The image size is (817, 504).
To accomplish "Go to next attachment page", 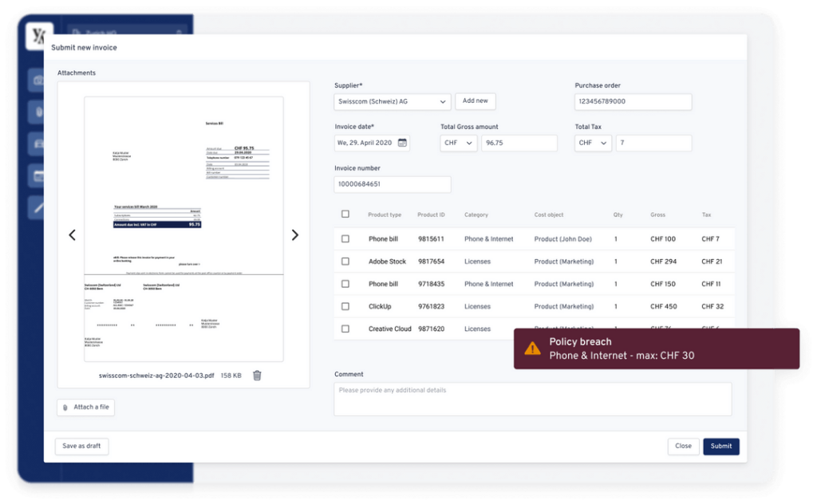I will click(x=295, y=234).
